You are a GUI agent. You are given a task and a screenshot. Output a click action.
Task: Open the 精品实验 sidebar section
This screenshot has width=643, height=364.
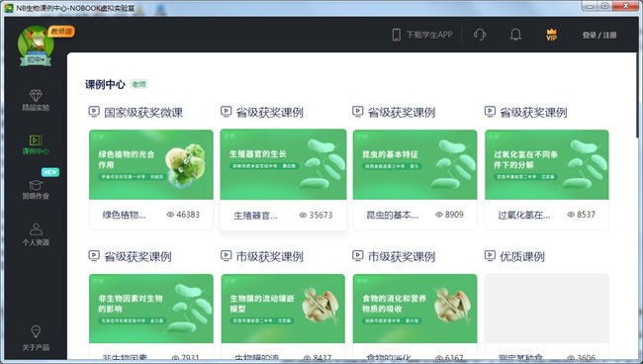coord(36,101)
